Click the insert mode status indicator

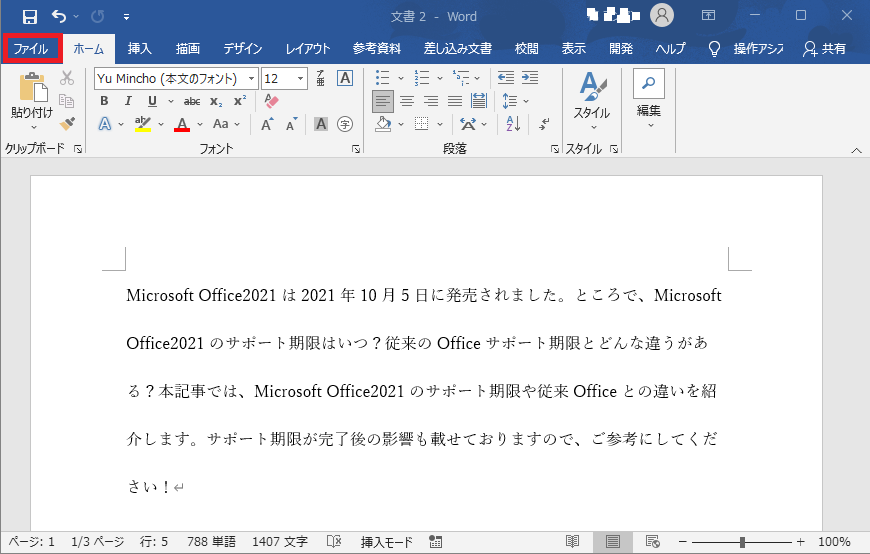click(387, 542)
